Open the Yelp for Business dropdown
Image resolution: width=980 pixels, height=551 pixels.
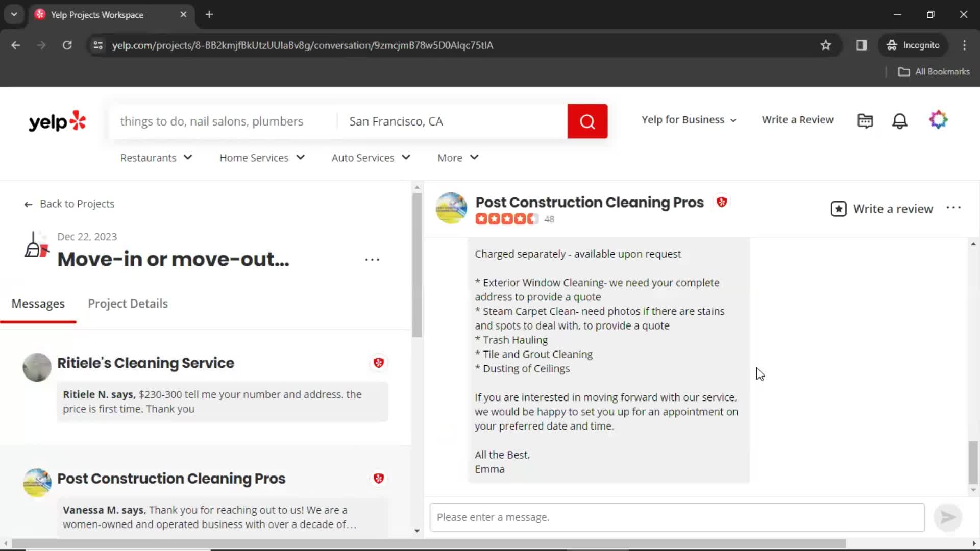689,120
